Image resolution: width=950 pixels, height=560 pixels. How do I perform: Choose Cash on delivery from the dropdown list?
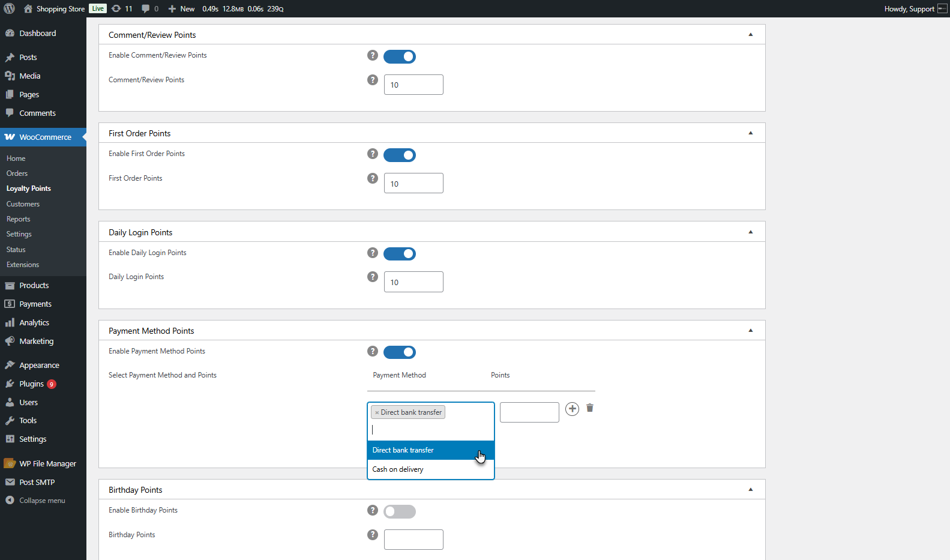point(431,469)
